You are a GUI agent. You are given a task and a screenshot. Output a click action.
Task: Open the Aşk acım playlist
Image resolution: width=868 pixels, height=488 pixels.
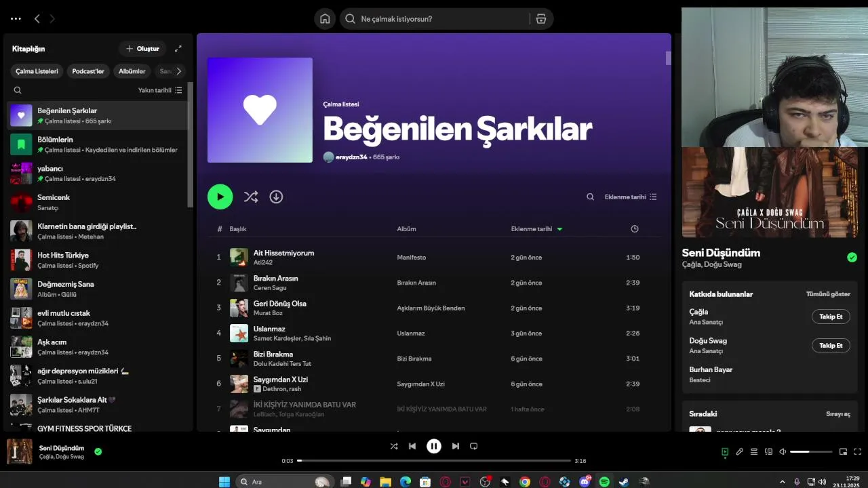tap(97, 347)
